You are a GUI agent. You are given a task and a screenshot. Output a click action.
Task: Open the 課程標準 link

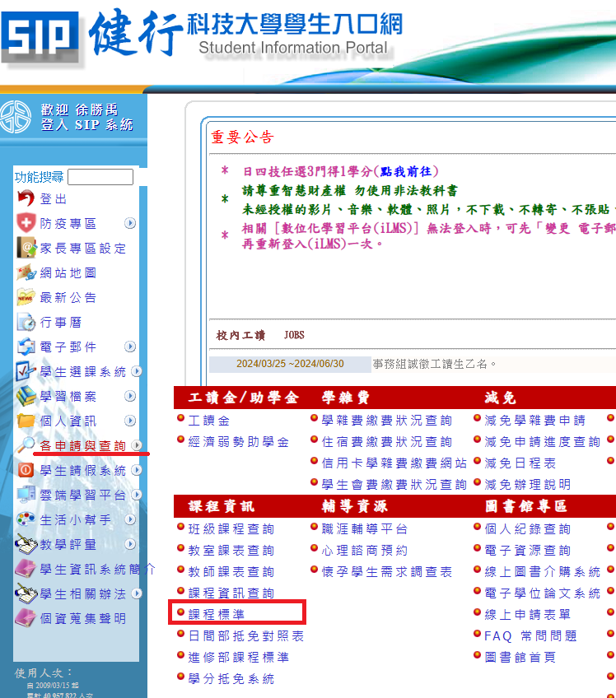(x=216, y=614)
